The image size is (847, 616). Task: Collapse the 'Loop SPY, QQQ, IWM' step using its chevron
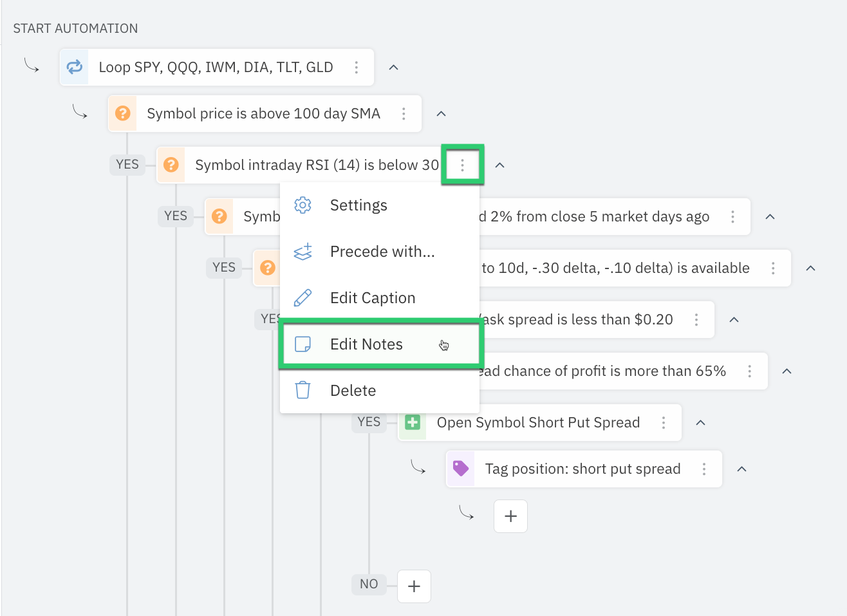click(393, 66)
